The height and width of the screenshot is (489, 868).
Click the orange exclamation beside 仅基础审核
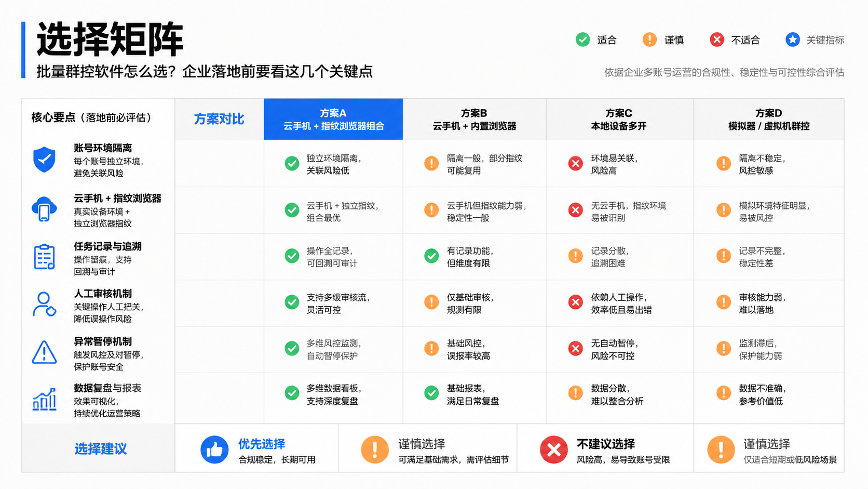431,302
